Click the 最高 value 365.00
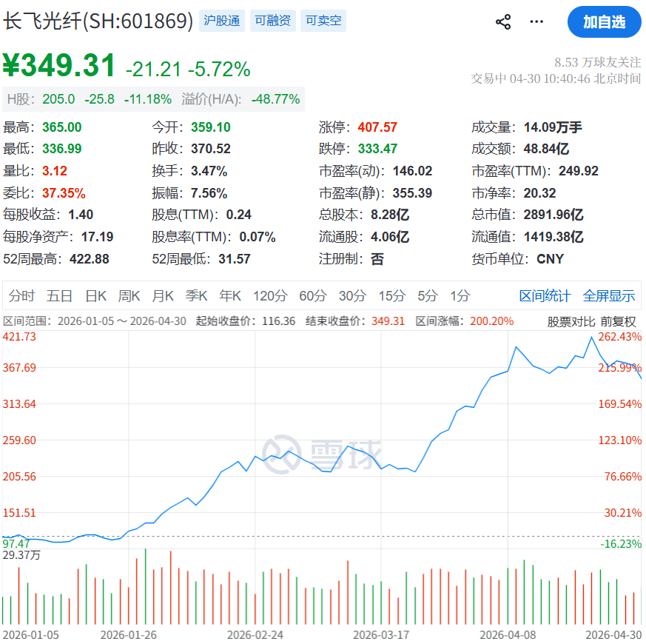This screenshot has height=644, width=646. [62, 127]
